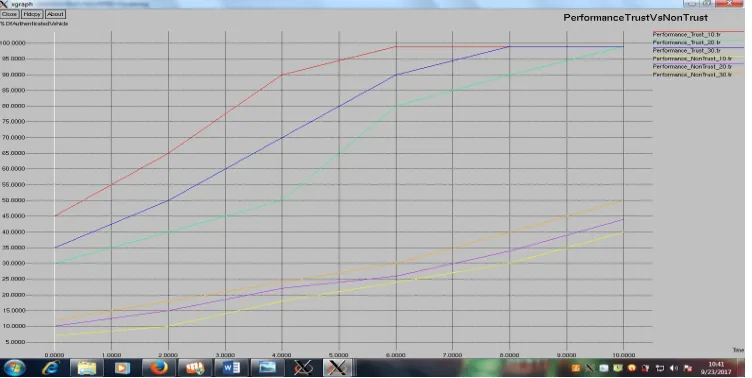Select legend entry Performance_Trust_20.tr

coord(686,42)
